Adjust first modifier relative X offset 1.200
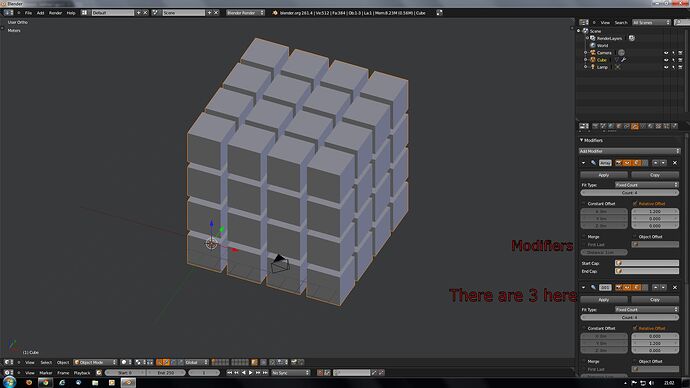Viewport: 690px width, 388px height. tap(655, 211)
